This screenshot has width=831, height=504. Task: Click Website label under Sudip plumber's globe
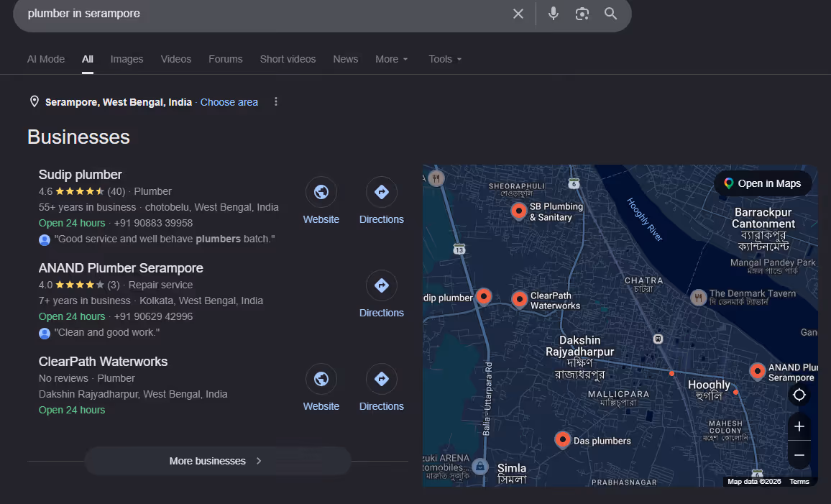tap(321, 219)
